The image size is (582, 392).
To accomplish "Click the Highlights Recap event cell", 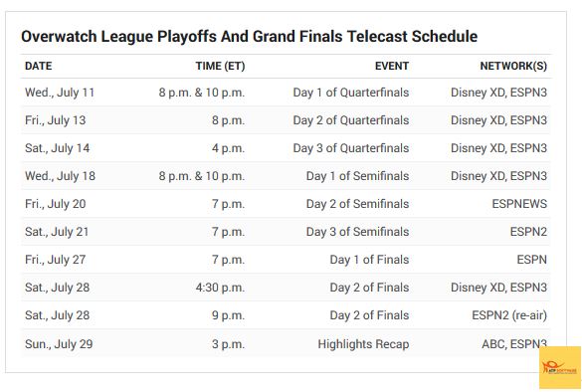I will (x=363, y=343).
